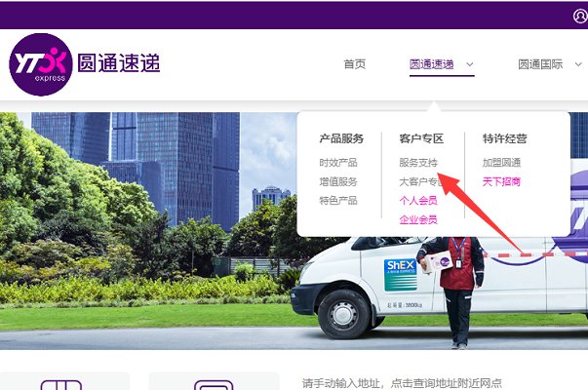Click the 产品服务 column heading

click(341, 138)
